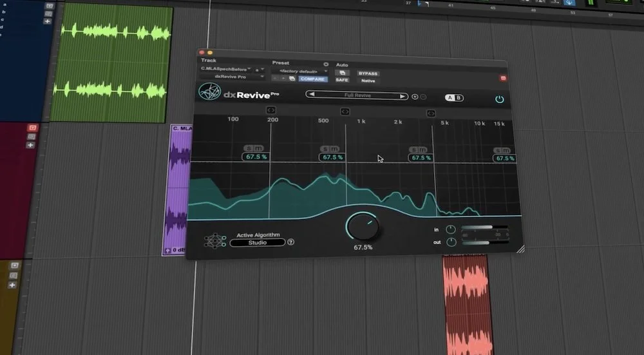Image resolution: width=644 pixels, height=355 pixels.
Task: Mute the fourth band near 15 k
Action: tap(506, 151)
